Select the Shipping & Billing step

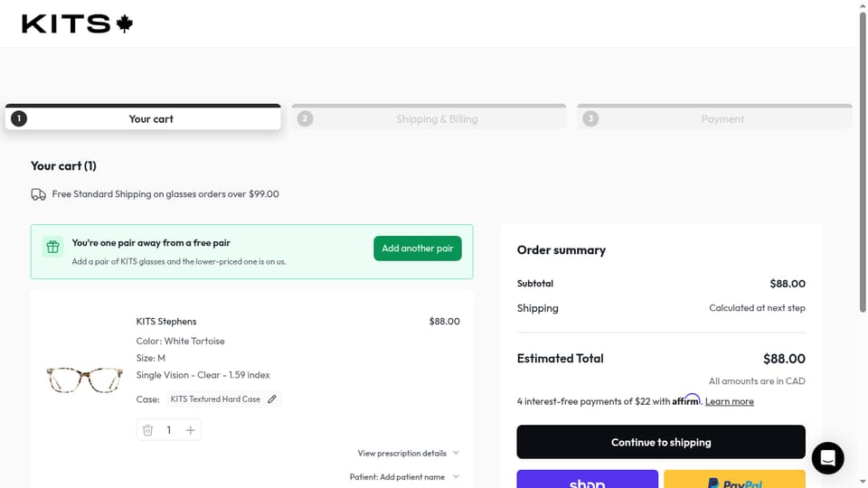point(429,117)
